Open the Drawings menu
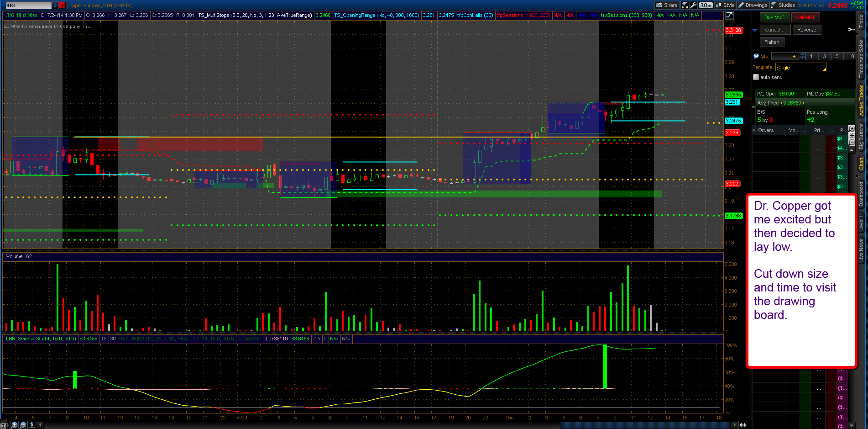868x429 pixels. coord(753,5)
